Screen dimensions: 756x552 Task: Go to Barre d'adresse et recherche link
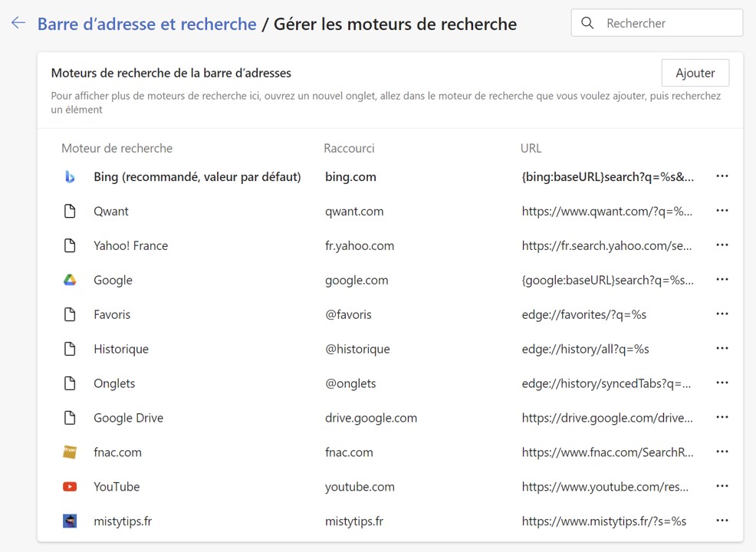click(146, 24)
